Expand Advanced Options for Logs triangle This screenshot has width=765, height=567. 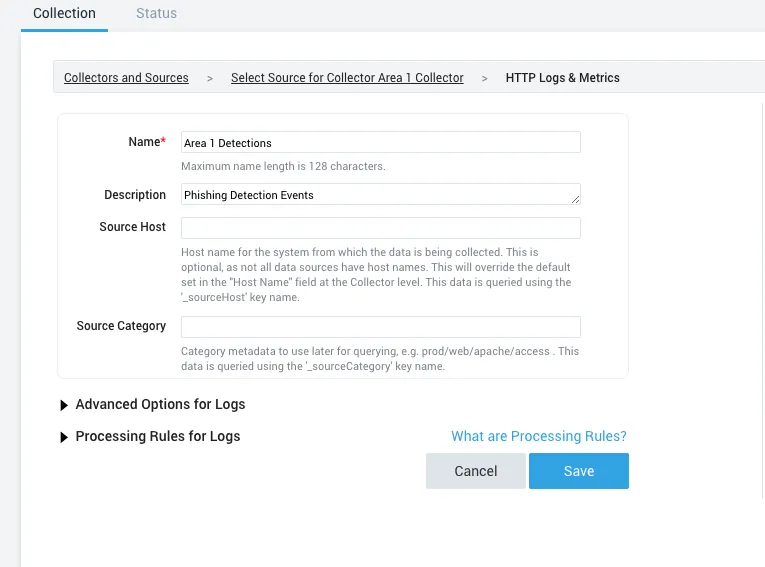click(65, 405)
